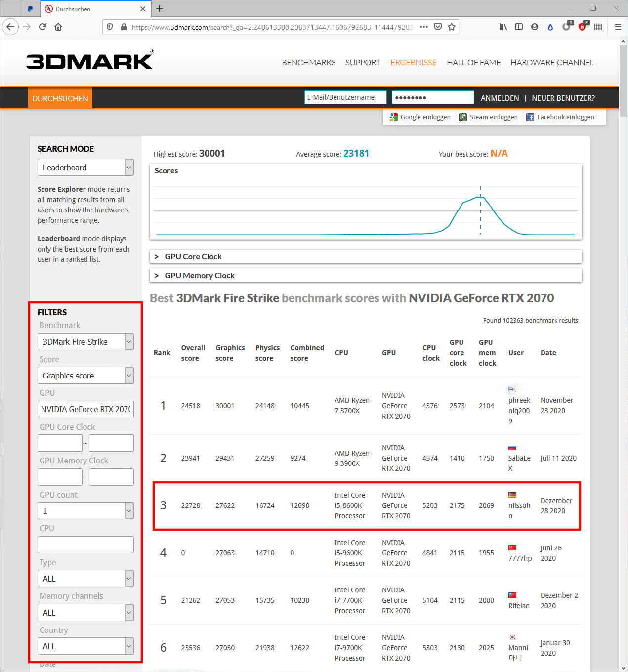Click the CPU filter input field
This screenshot has width=628, height=672.
click(85, 545)
